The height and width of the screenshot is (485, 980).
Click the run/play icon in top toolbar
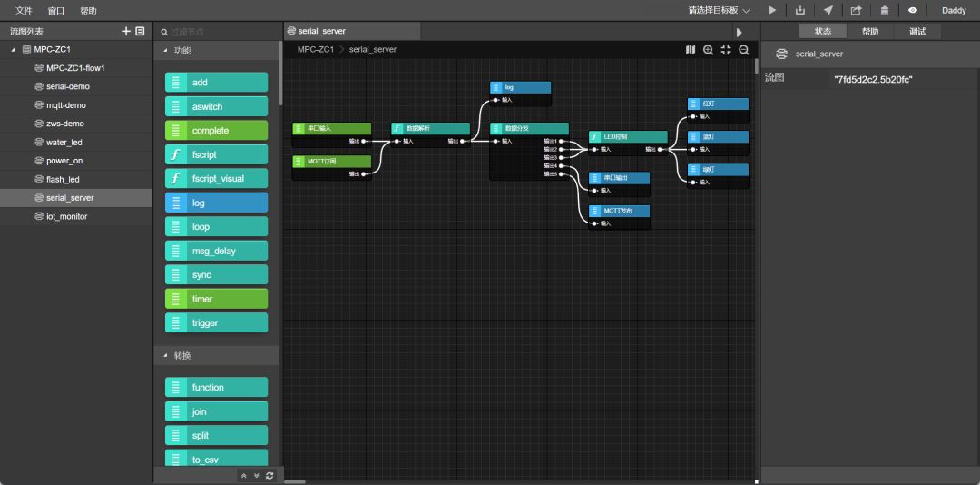pyautogui.click(x=772, y=11)
